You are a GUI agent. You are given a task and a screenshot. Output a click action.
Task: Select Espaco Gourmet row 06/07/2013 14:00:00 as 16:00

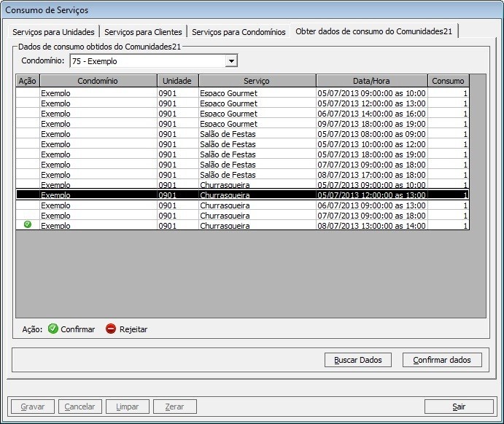pos(242,114)
